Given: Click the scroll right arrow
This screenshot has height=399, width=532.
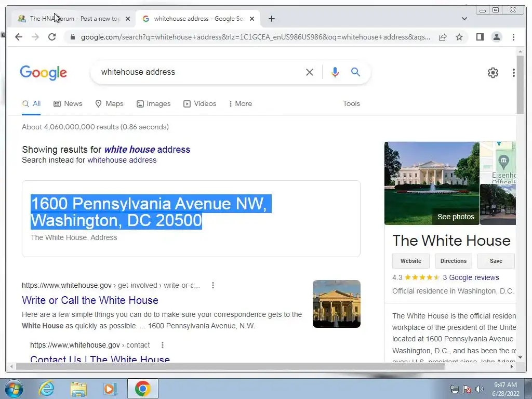Looking at the screenshot, I should click(512, 366).
